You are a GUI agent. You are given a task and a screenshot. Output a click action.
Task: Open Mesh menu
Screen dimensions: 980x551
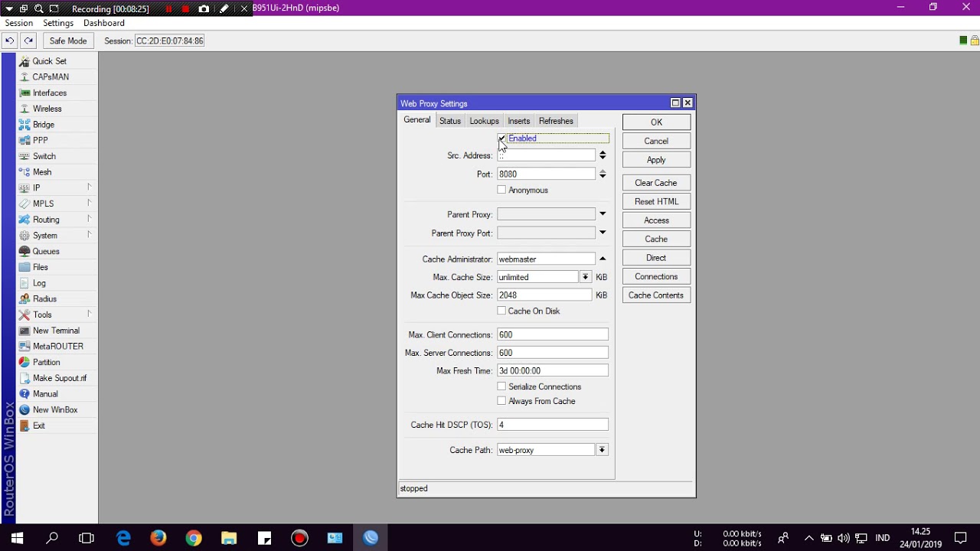click(x=42, y=172)
